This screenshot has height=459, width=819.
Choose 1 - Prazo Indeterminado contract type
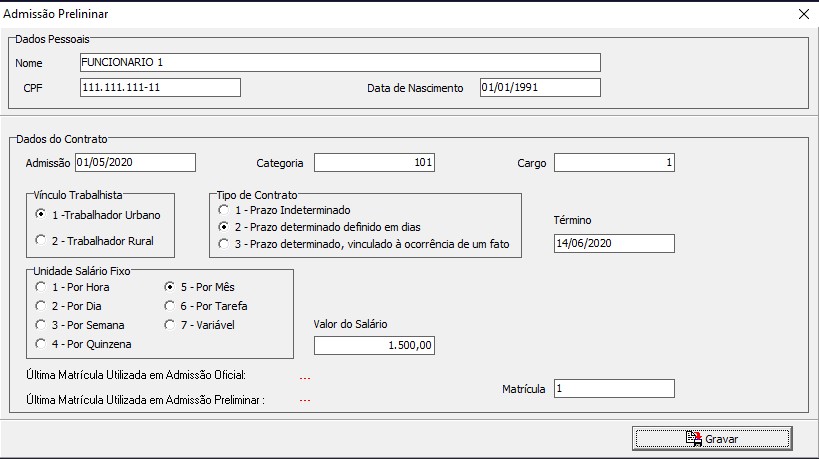(224, 210)
